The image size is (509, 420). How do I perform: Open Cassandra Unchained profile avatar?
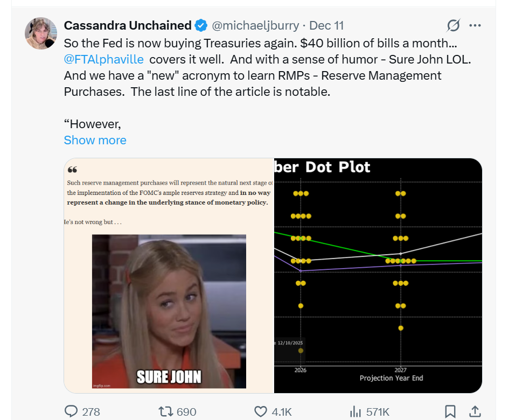[41, 33]
